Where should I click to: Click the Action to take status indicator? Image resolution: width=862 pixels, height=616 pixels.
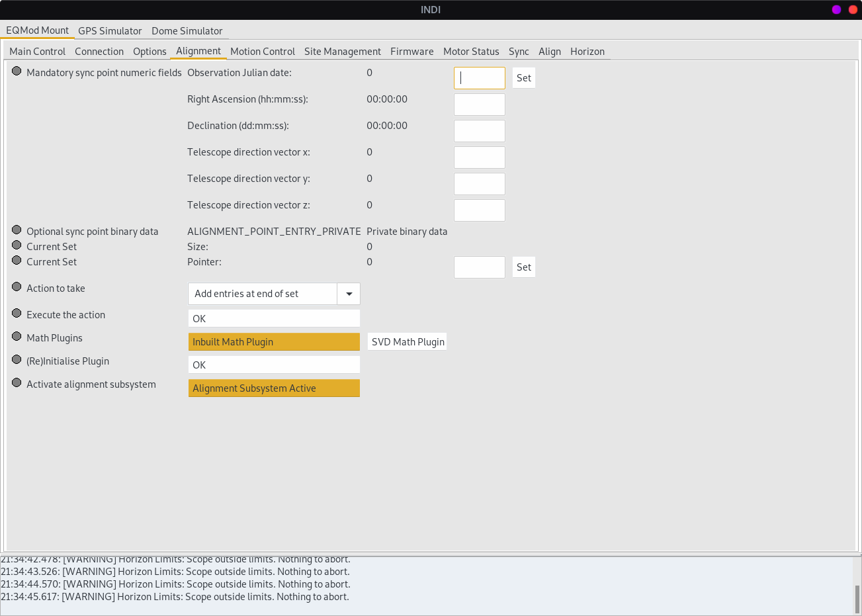point(17,286)
